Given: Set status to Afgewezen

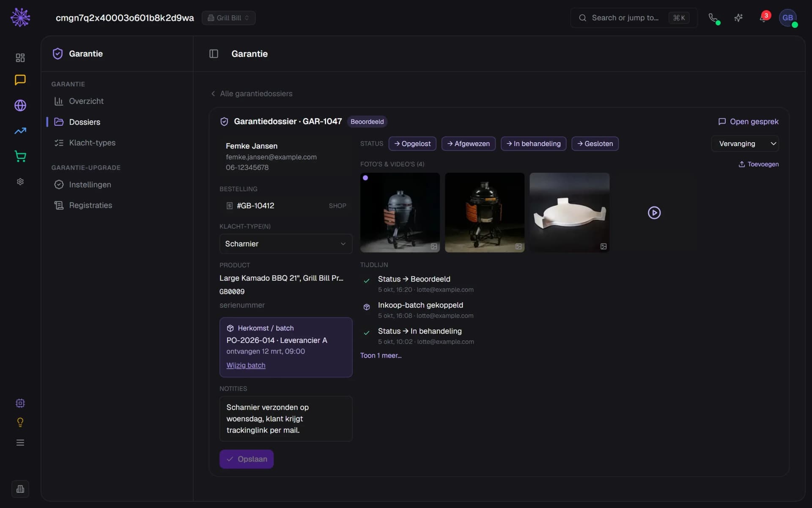Looking at the screenshot, I should pyautogui.click(x=468, y=144).
